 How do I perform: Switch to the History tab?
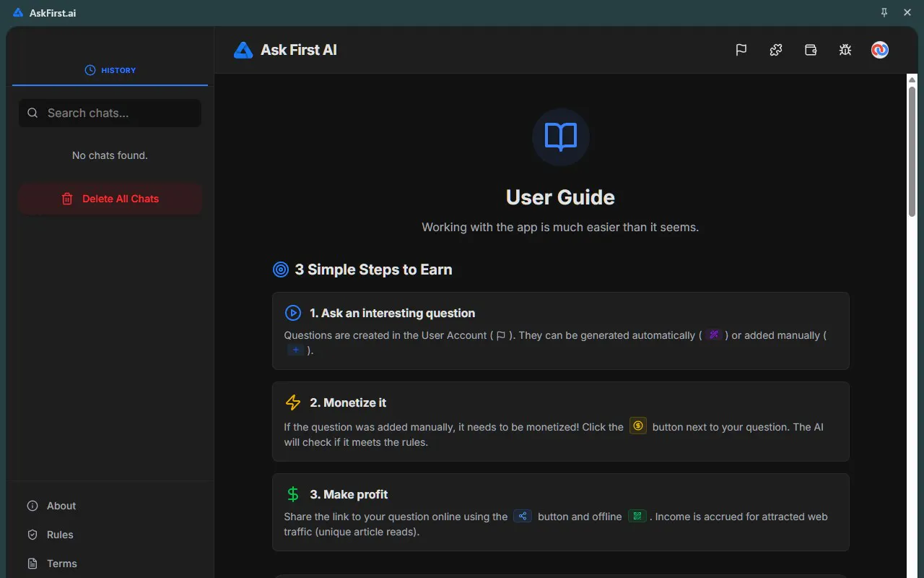coord(110,70)
